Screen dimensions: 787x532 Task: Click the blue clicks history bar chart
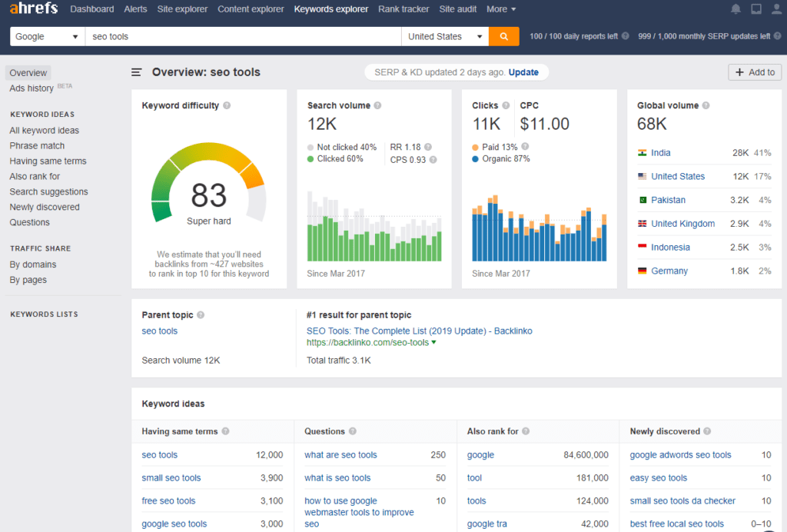tap(539, 228)
